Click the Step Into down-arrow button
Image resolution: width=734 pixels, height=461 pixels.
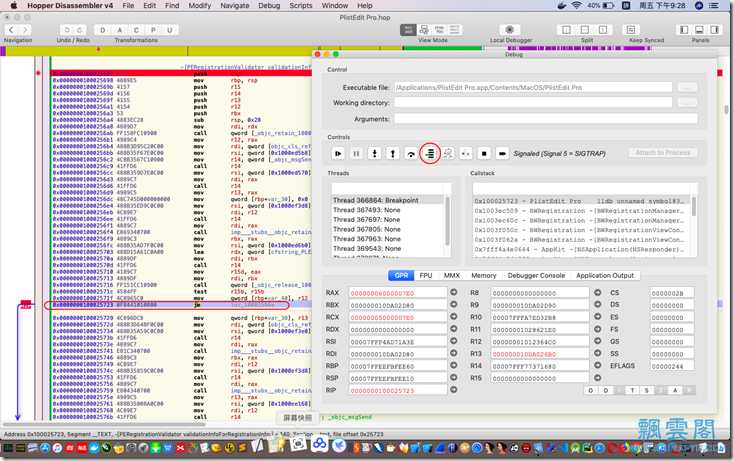tap(374, 153)
